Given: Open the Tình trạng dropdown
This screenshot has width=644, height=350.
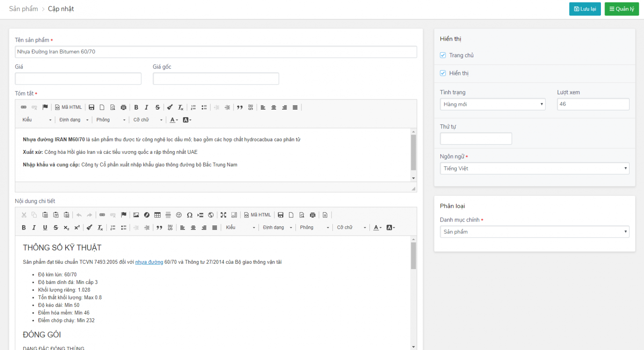Looking at the screenshot, I should [x=492, y=104].
